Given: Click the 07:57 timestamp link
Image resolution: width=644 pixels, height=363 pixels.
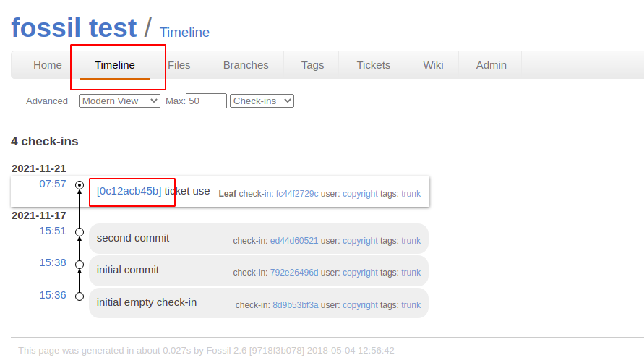Looking at the screenshot, I should (x=53, y=184).
